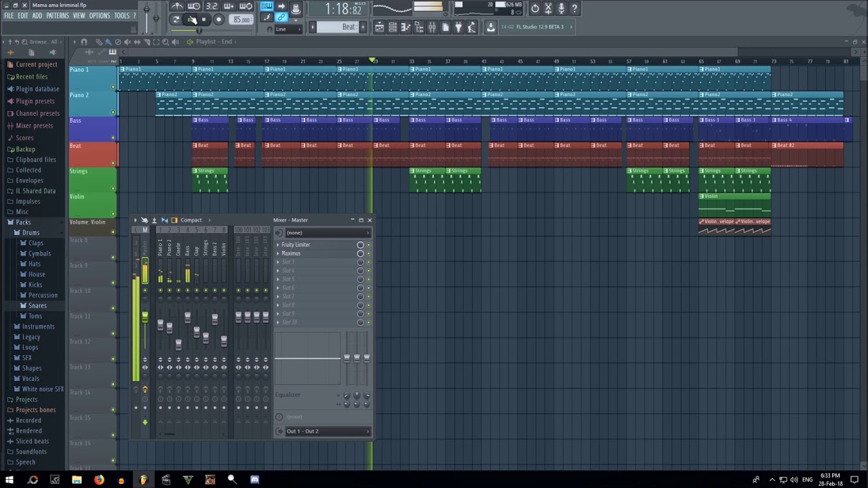
Task: Open help question mark icon
Action: [574, 9]
